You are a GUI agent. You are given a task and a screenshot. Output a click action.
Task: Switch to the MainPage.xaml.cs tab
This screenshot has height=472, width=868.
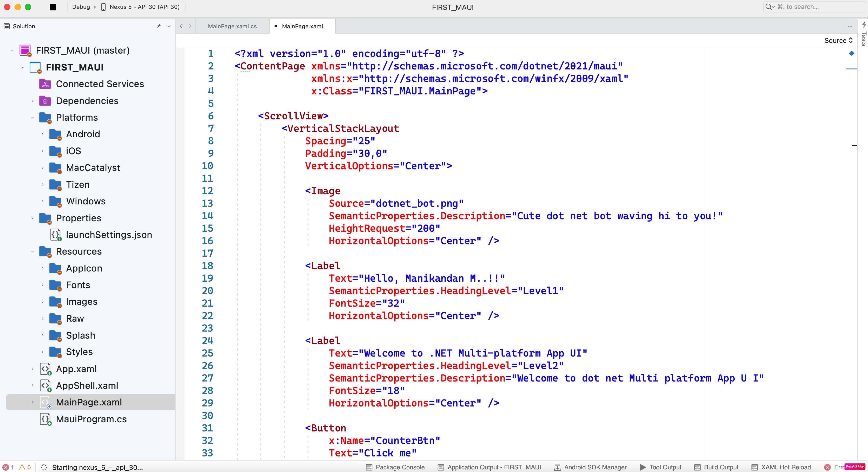point(232,26)
